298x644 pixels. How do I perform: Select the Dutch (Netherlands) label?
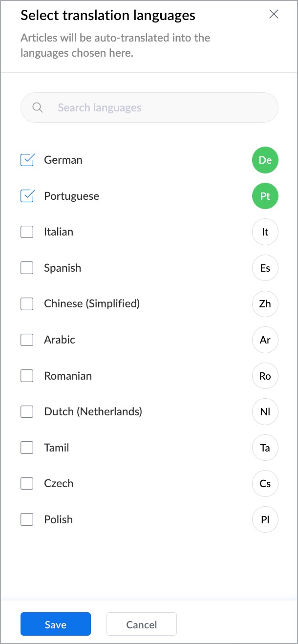[93, 411]
